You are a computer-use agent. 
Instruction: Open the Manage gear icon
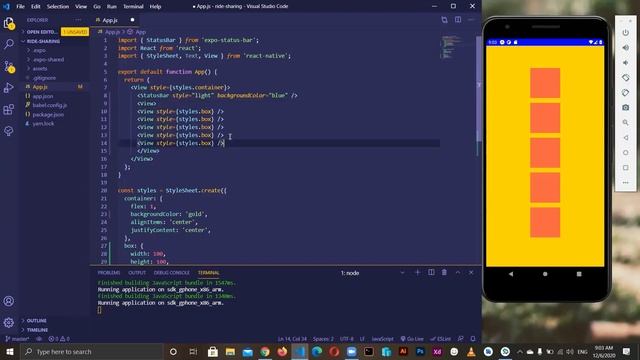(9, 322)
